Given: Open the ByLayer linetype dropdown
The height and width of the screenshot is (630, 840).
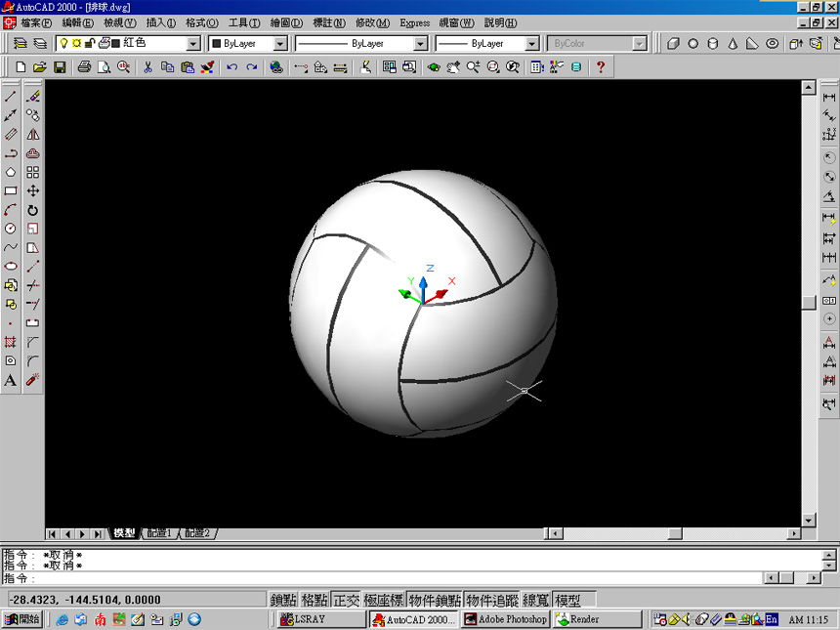Looking at the screenshot, I should pyautogui.click(x=420, y=44).
